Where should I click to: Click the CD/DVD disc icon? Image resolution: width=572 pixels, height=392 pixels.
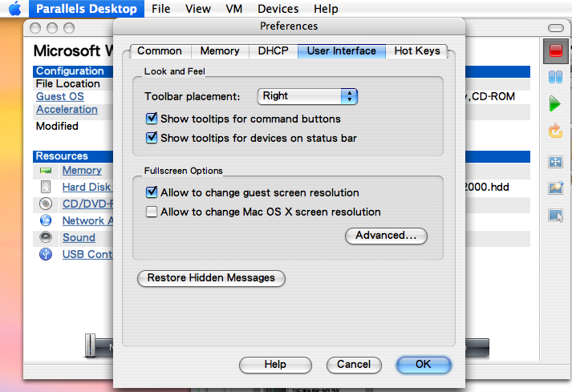coord(46,204)
